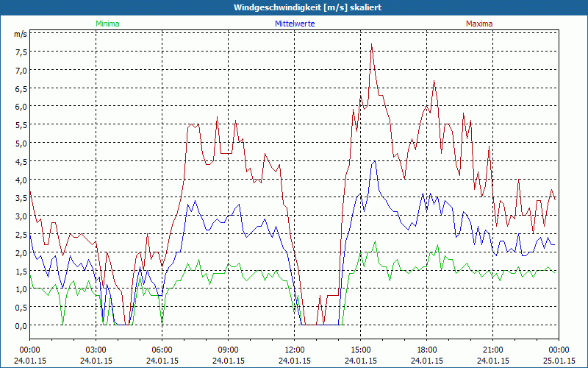Select the 21:00 time axis label

point(493,350)
